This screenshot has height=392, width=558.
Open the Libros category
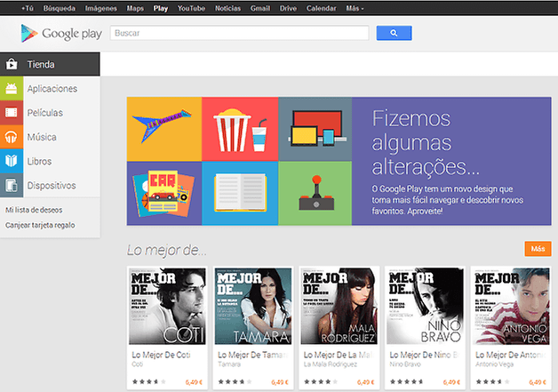pyautogui.click(x=39, y=161)
